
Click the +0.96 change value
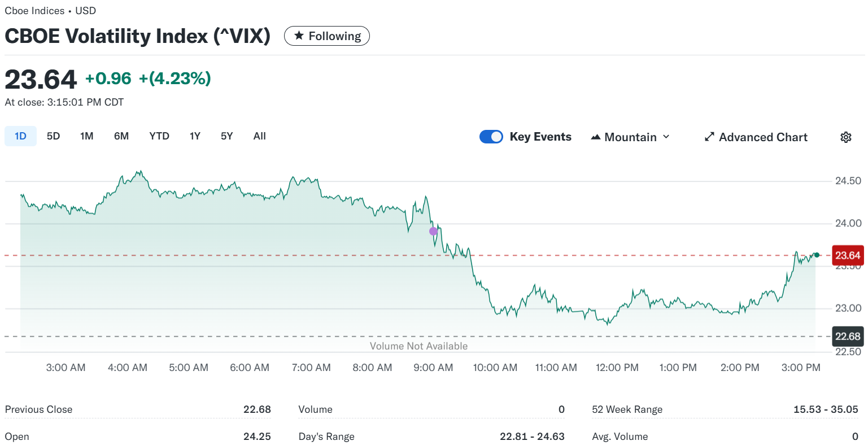pos(108,78)
